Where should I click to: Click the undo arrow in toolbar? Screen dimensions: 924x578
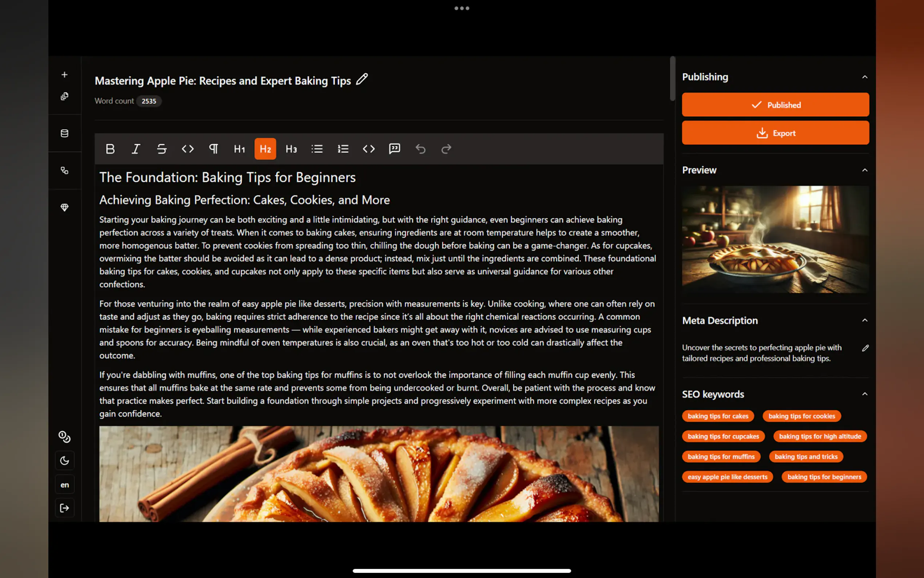click(x=420, y=149)
